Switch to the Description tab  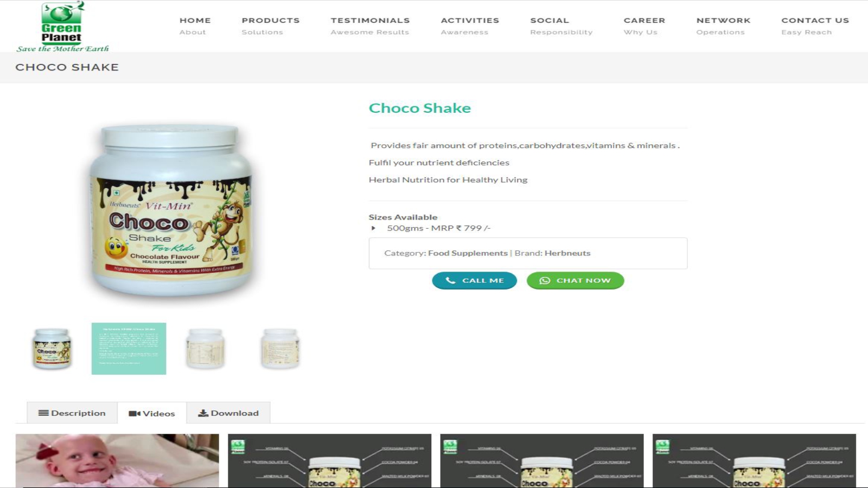point(72,413)
